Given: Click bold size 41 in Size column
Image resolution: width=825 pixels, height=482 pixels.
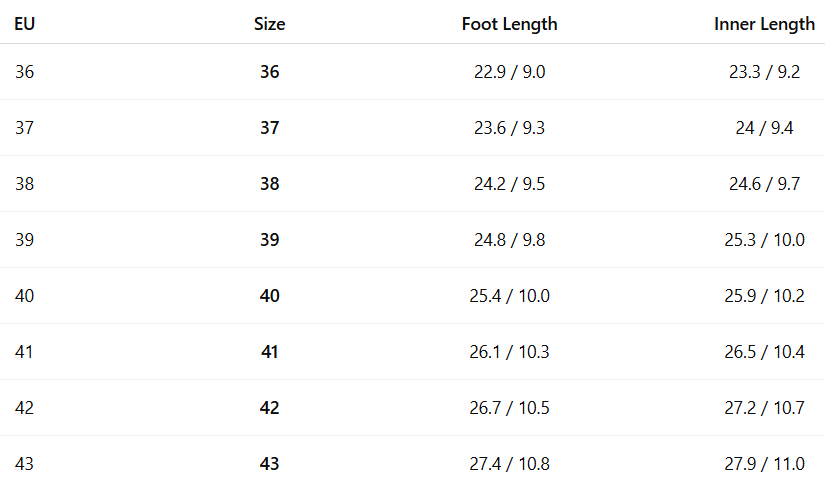Looking at the screenshot, I should [x=269, y=352].
